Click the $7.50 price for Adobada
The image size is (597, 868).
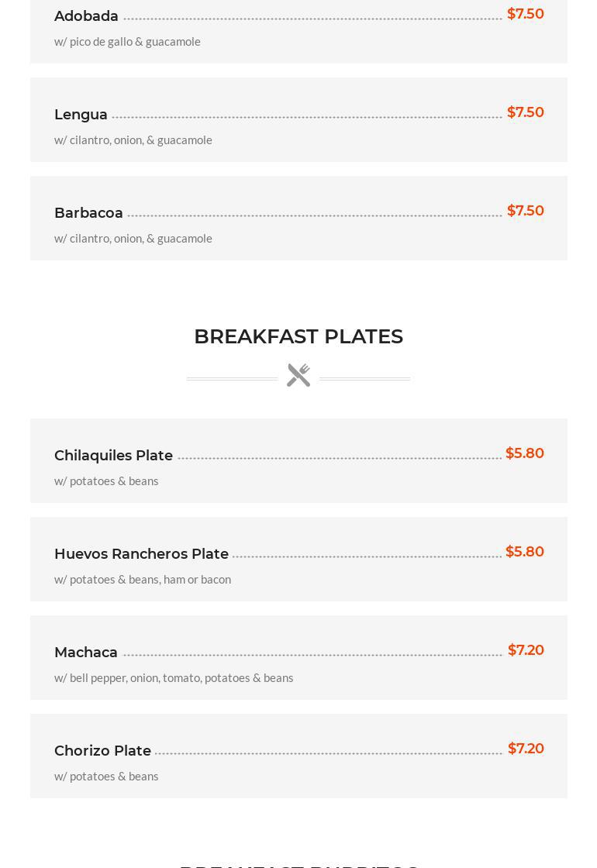coord(525,14)
